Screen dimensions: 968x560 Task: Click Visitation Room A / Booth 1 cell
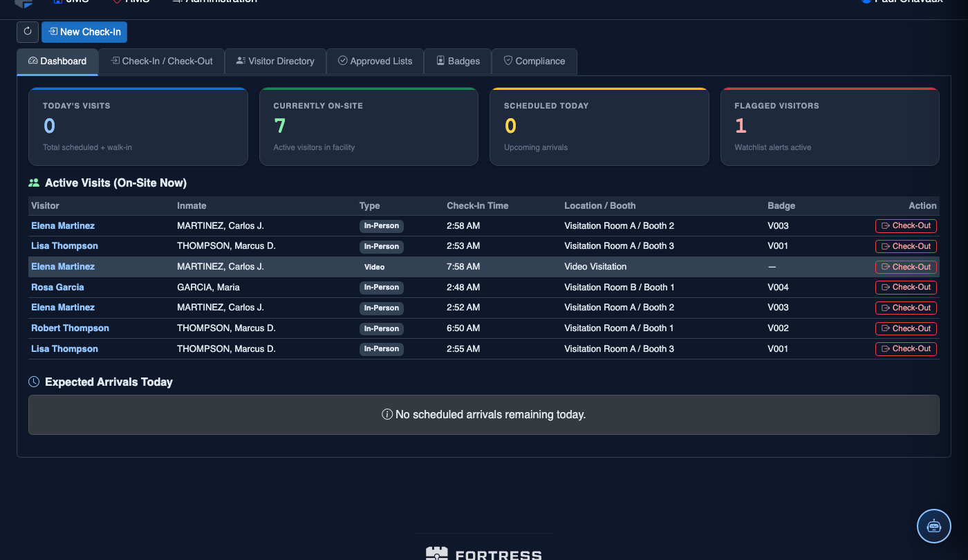pyautogui.click(x=619, y=328)
